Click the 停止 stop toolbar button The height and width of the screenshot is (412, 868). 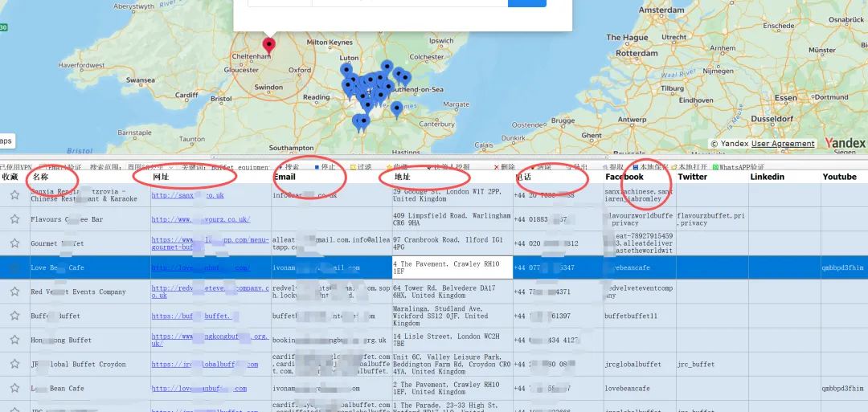(x=325, y=166)
